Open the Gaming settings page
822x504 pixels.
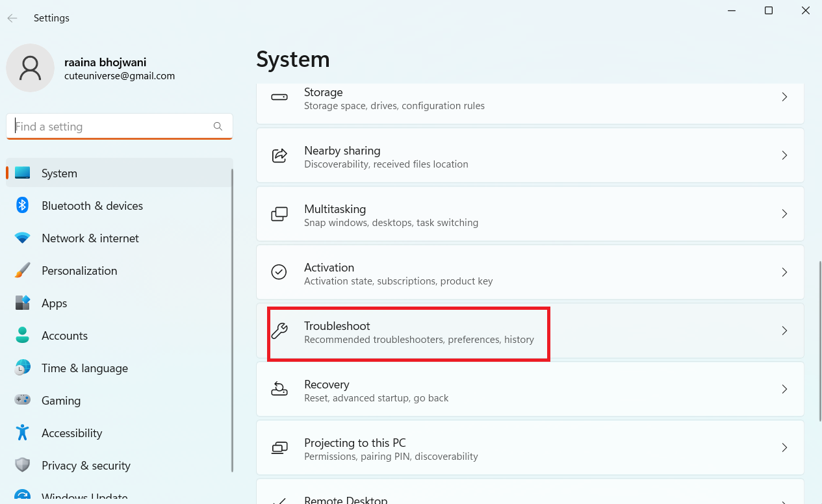[x=61, y=401]
